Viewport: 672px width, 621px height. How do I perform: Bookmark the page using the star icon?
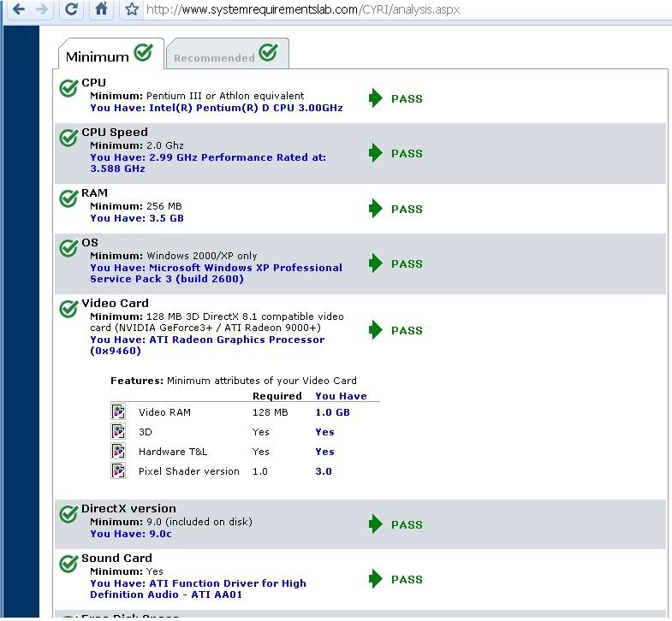click(x=131, y=9)
